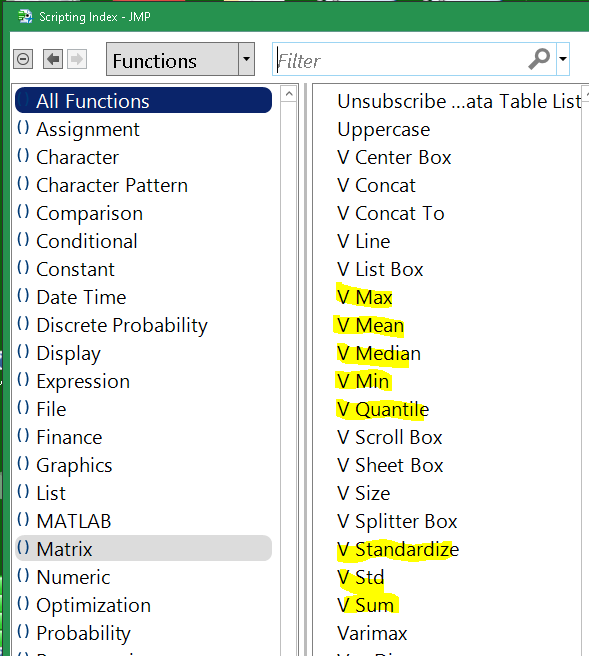
Task: Select the Constant category
Action: click(x=75, y=269)
